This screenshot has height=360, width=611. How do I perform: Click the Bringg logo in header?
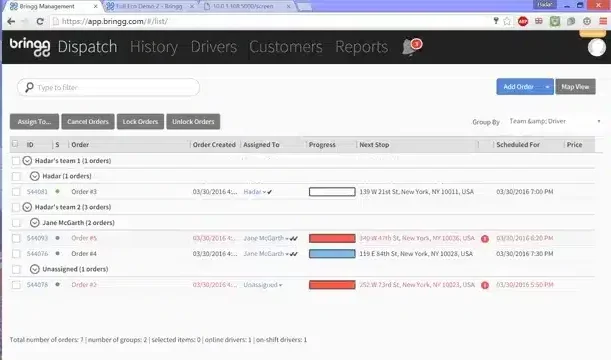coord(30,47)
